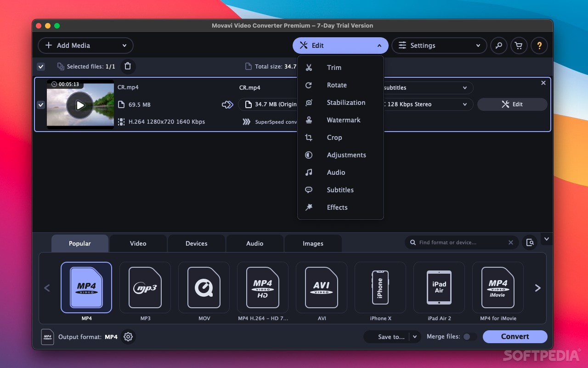
Task: Select the Trim option in Edit menu
Action: coord(334,68)
